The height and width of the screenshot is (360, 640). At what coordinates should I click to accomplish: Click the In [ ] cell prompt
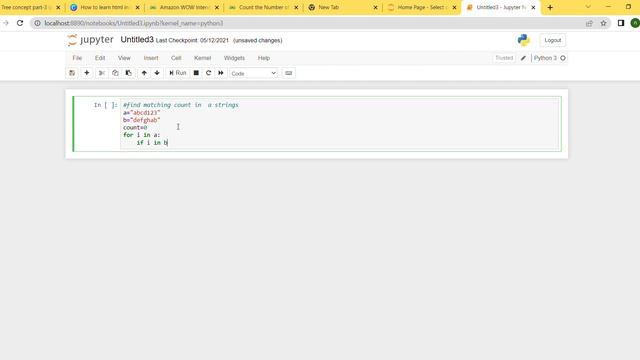[x=105, y=105]
